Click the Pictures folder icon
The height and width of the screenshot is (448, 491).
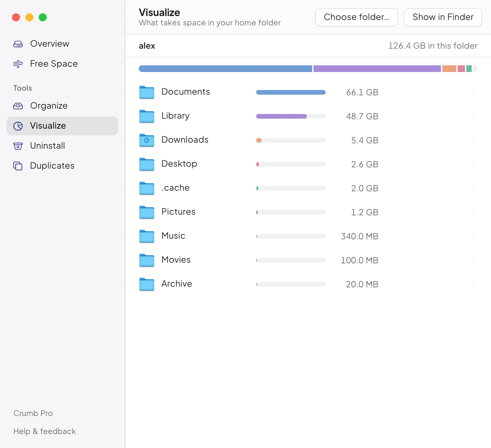(147, 212)
